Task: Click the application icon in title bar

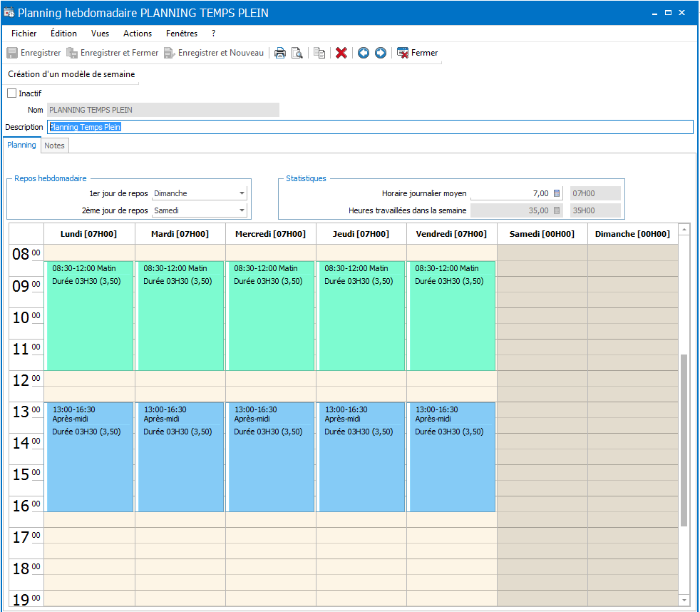Action: tap(9, 13)
